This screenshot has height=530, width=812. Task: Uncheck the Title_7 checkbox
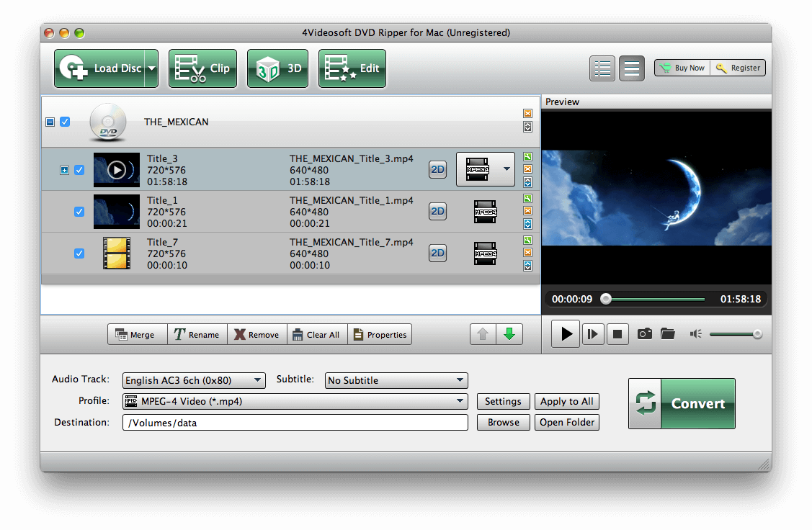click(79, 253)
